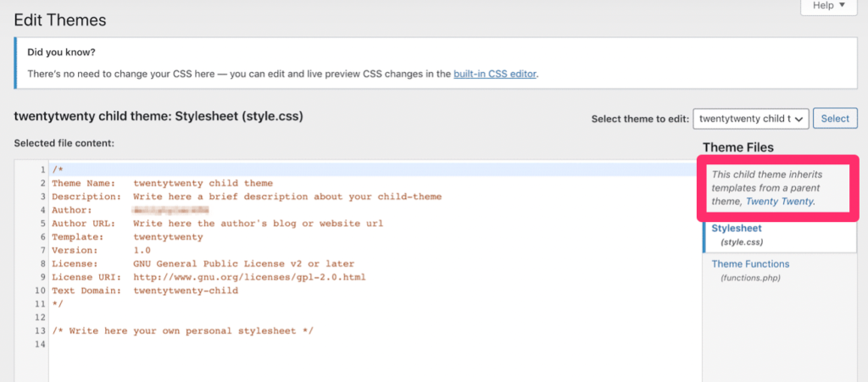
Task: Click the personal stylesheet comment line
Action: click(183, 330)
